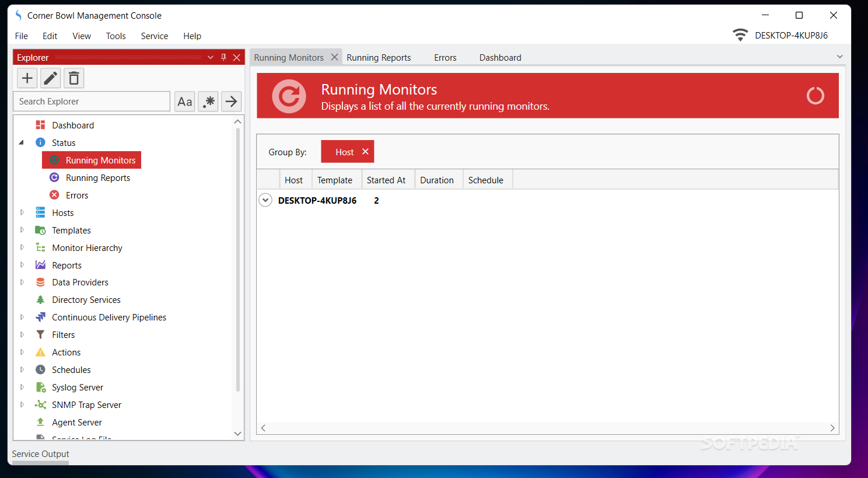Screen dimensions: 868x478
Task: Open the document tabs list dropdown
Action: coord(840,57)
